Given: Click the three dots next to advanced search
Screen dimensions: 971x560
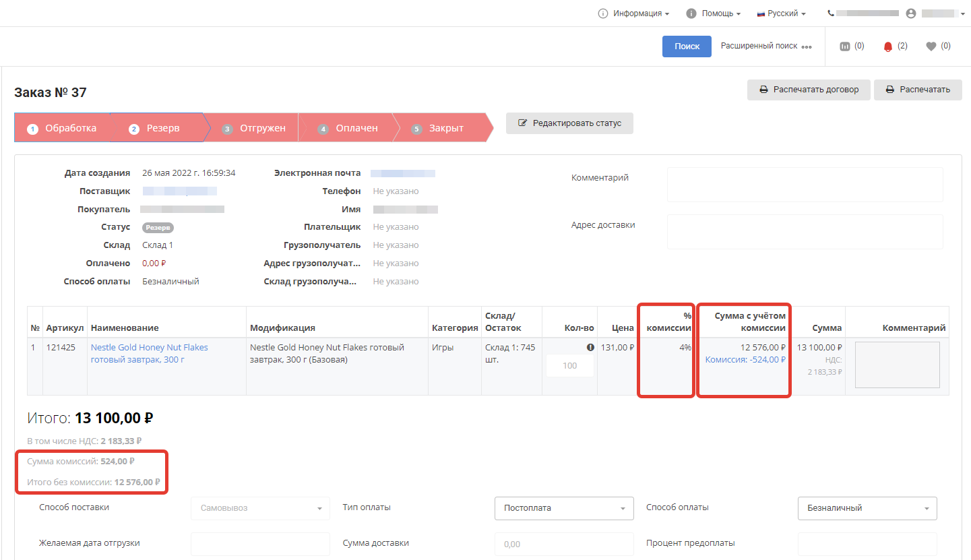Looking at the screenshot, I should tap(807, 47).
